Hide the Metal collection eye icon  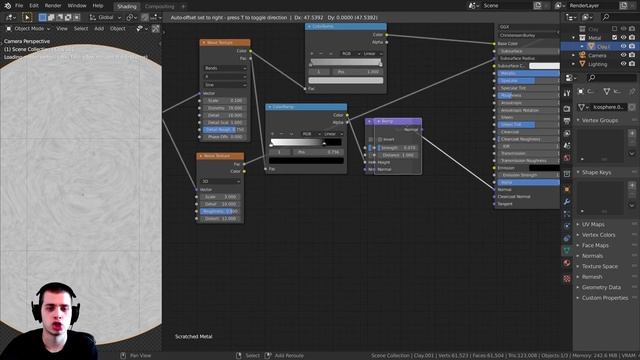pyautogui.click(x=623, y=38)
